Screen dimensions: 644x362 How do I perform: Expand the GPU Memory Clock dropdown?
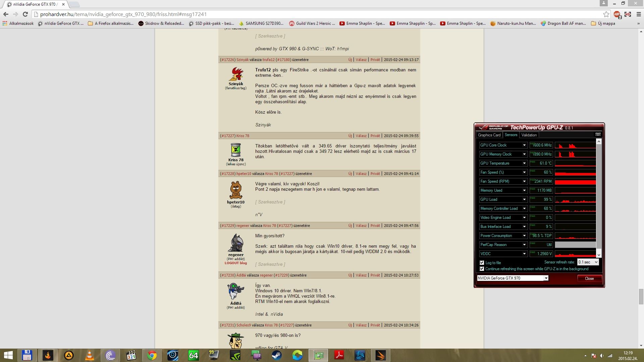(x=524, y=154)
